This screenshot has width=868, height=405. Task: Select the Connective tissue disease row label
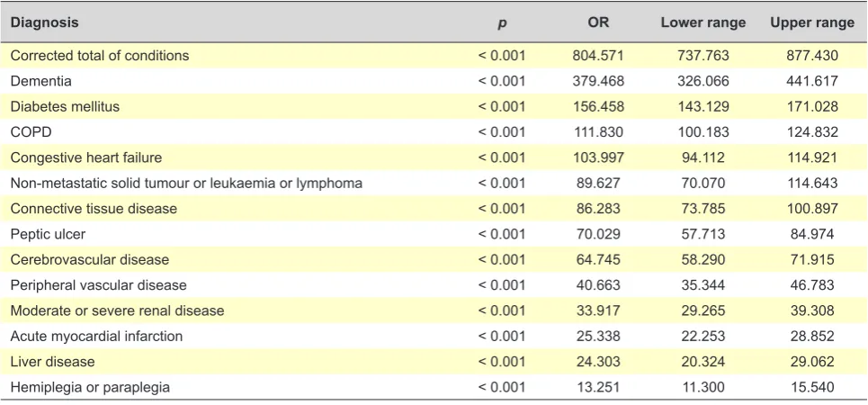click(x=94, y=208)
